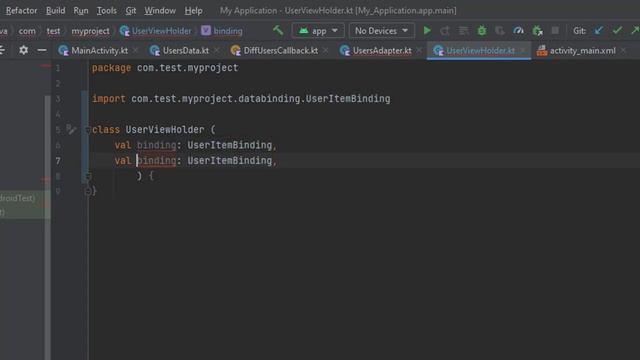This screenshot has height=360, width=640.
Task: Close the DiffUsersCallback.kt tab
Action: coord(325,51)
